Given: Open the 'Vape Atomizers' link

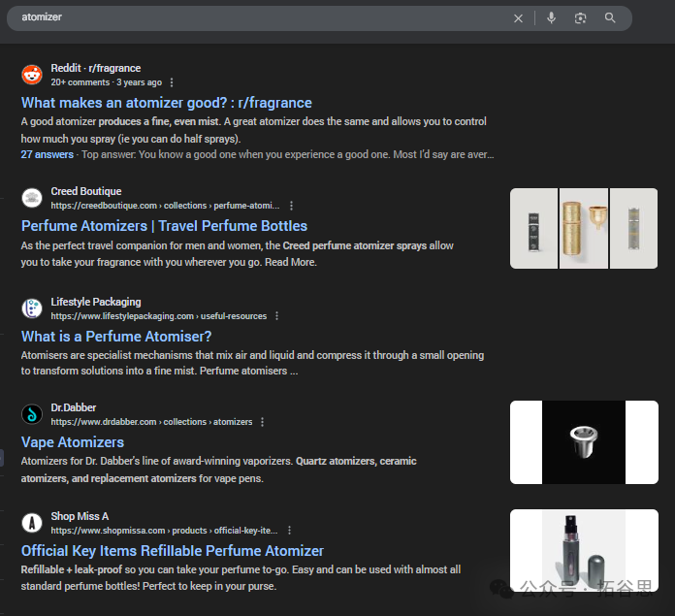Looking at the screenshot, I should click(x=73, y=442).
